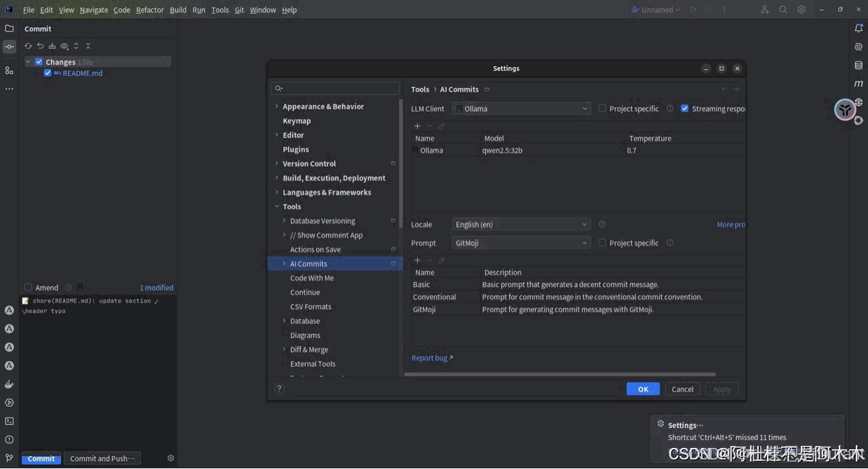Enable Project specific checkbox for Prompt
The width and height of the screenshot is (868, 469).
(602, 243)
